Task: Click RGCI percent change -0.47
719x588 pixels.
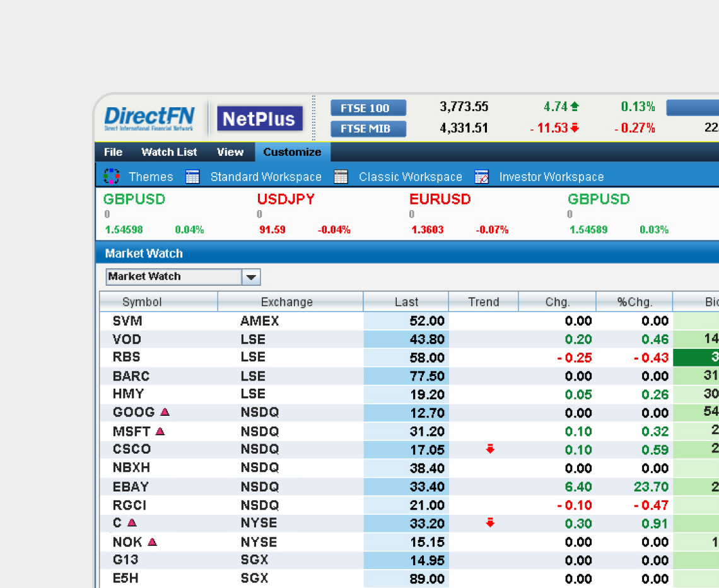Action: pyautogui.click(x=651, y=505)
